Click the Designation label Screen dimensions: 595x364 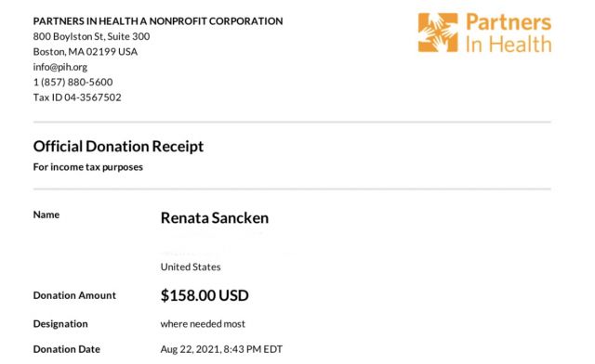coord(60,324)
